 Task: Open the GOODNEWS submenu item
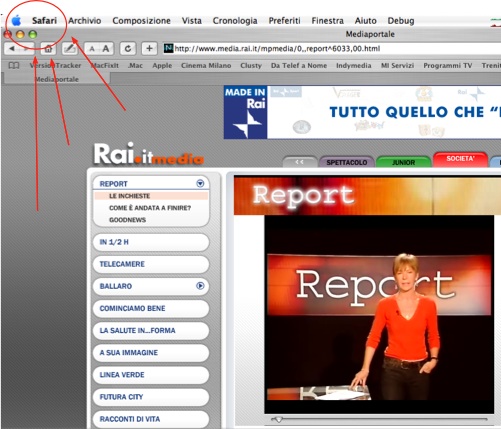tap(127, 220)
